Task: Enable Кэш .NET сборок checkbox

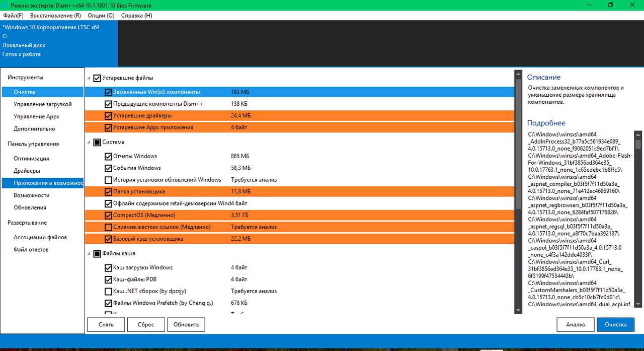Action: coord(108,292)
